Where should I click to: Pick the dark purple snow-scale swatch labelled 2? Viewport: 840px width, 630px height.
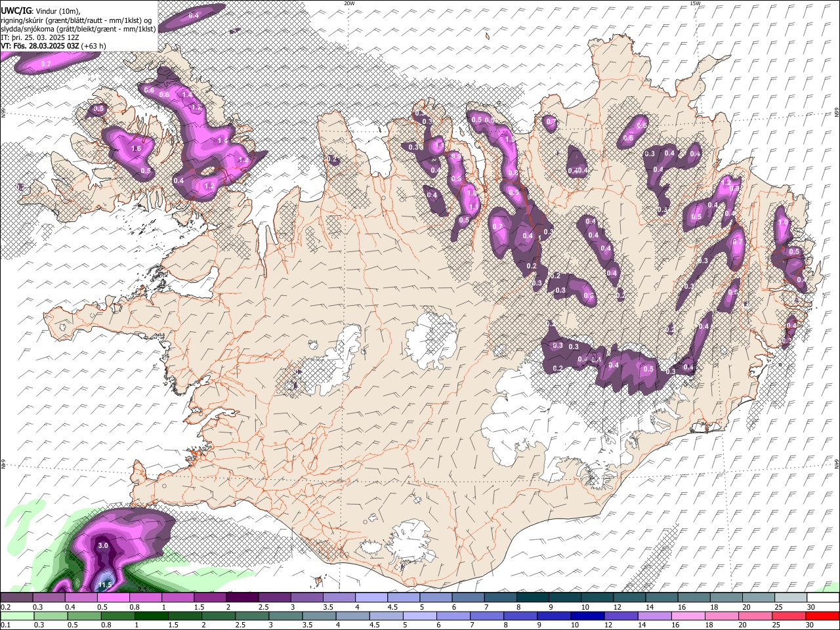point(242,598)
